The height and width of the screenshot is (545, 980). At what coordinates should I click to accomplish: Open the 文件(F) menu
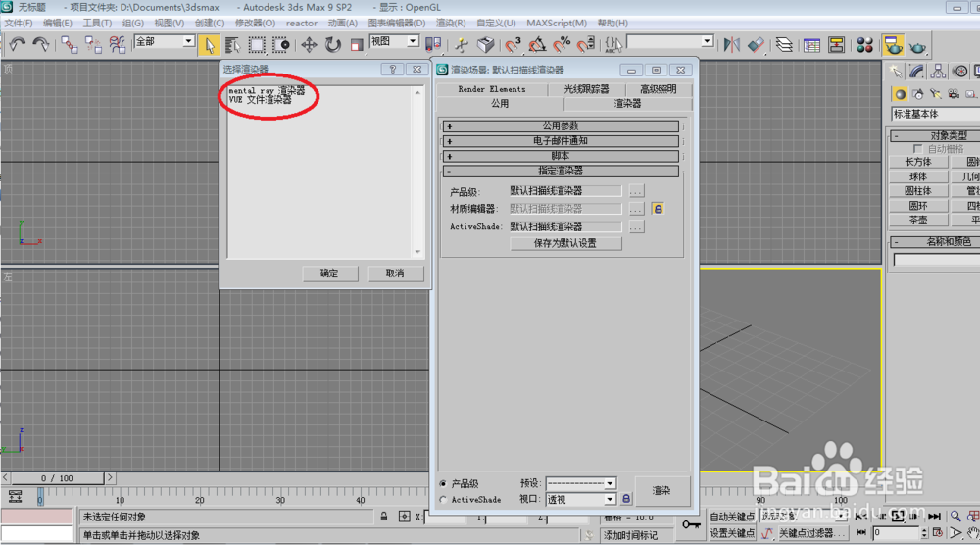pos(18,24)
